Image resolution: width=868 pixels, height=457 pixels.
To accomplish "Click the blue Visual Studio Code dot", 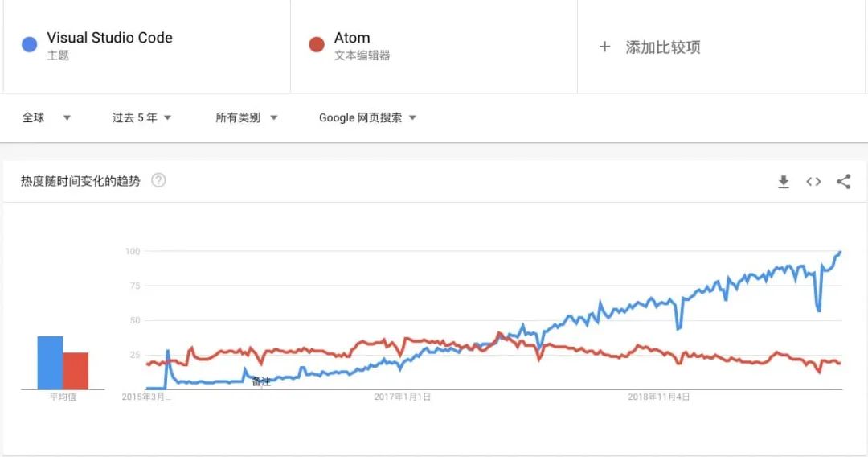I will tap(30, 45).
